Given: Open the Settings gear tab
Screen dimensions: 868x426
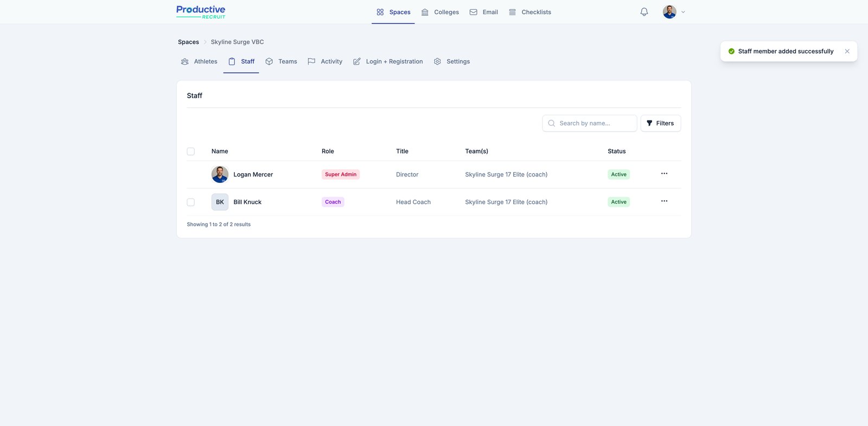Looking at the screenshot, I should click(x=452, y=62).
